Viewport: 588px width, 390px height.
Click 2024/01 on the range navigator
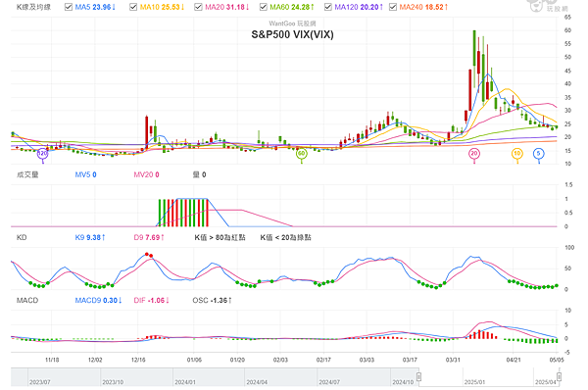(185, 382)
